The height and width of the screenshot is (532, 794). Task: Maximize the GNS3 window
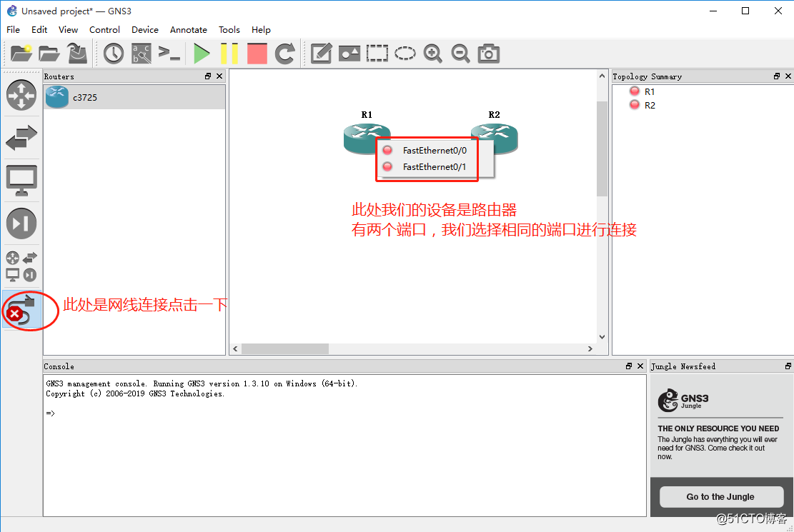tap(745, 11)
